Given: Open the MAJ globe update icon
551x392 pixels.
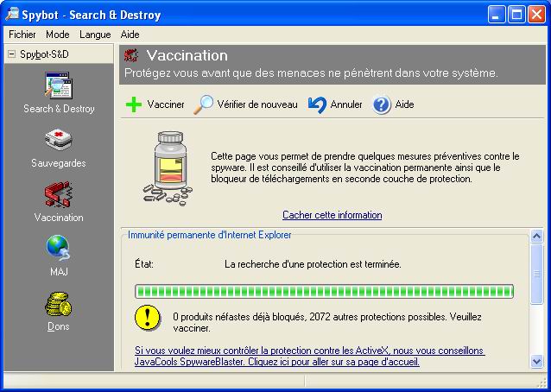Looking at the screenshot, I should coord(58,250).
